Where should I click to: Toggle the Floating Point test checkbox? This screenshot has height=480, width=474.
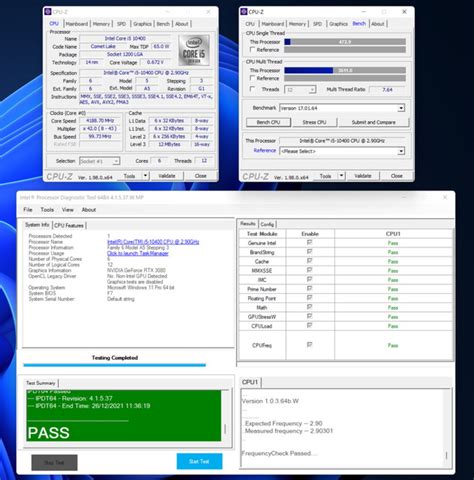[x=310, y=298]
